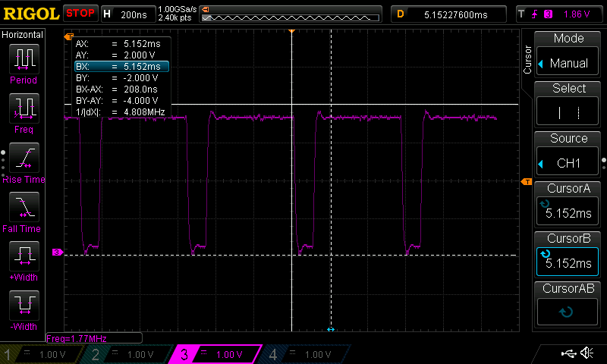
Task: Click the vertical Cursor menu tab
Action: [527, 60]
